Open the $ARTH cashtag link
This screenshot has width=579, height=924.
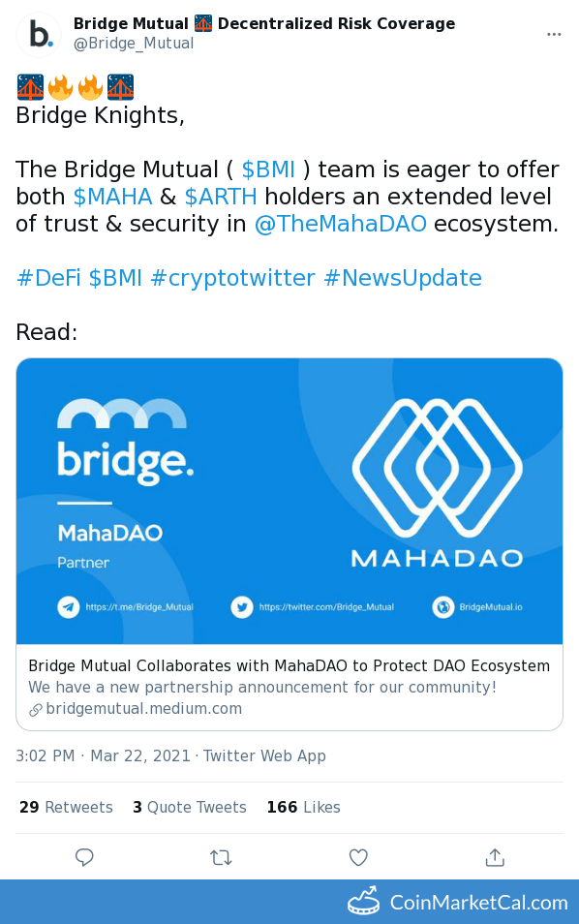[221, 197]
